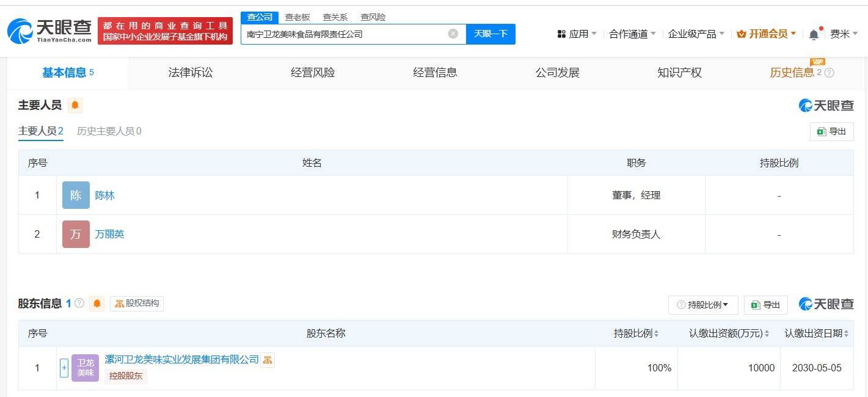868x397 pixels.
Task: Click the bell alert icon beside 股东信息
Action: [x=97, y=304]
